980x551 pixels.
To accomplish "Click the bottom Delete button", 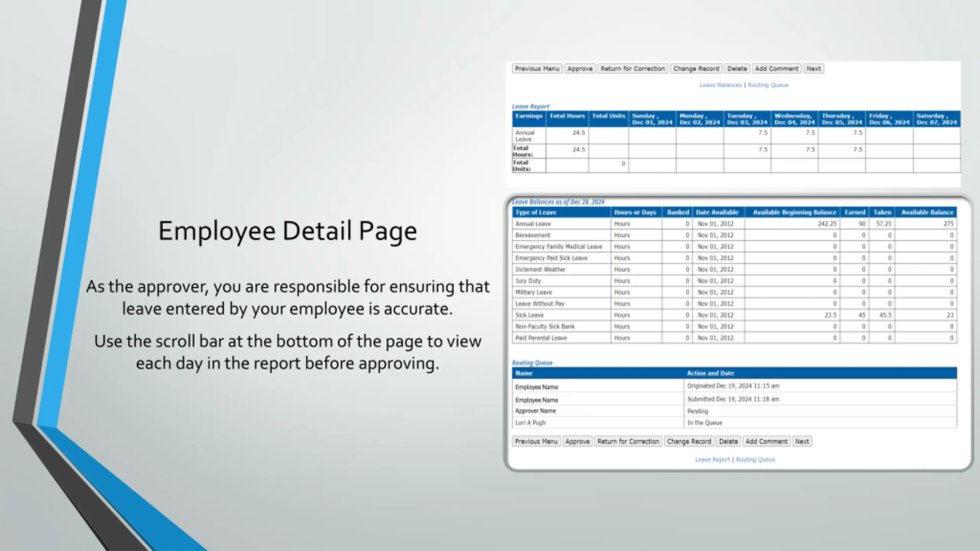I will tap(728, 441).
